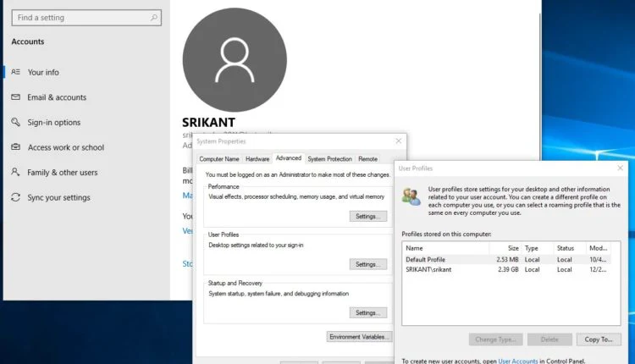The width and height of the screenshot is (635, 364).
Task: Click the Delete profile button
Action: 549,339
